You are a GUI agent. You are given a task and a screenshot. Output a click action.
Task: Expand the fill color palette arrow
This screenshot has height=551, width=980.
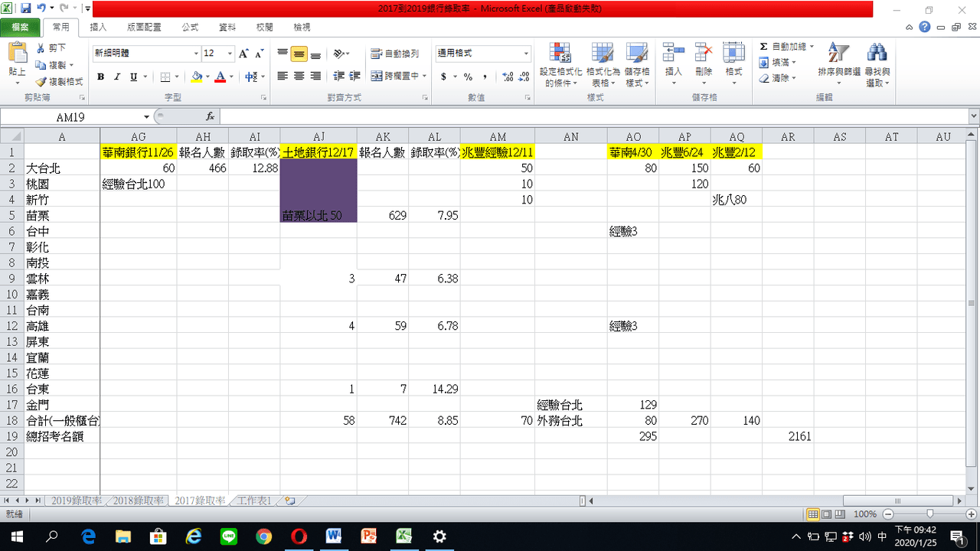coord(207,77)
